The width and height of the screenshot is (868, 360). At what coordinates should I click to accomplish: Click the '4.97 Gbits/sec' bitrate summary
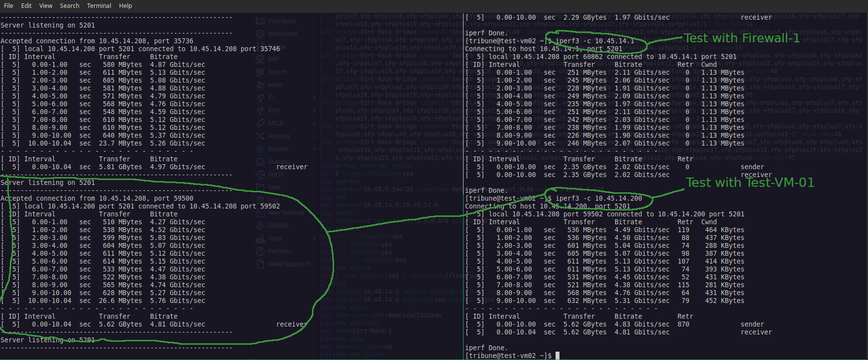tap(178, 167)
